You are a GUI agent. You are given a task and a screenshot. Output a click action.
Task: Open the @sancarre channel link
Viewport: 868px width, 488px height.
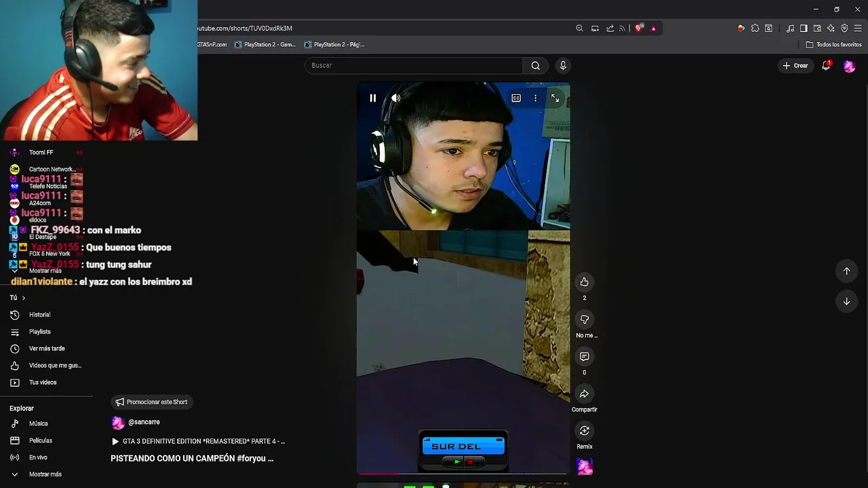144,422
